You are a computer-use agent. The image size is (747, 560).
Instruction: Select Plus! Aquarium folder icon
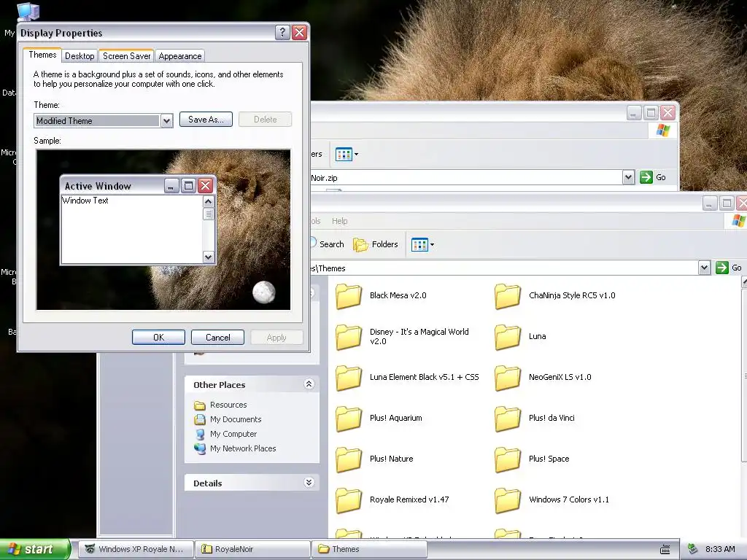[x=349, y=419]
